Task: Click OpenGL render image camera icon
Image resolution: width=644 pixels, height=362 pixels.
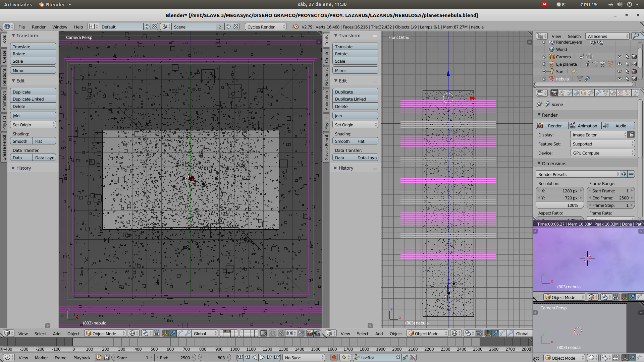Action: tap(310, 334)
